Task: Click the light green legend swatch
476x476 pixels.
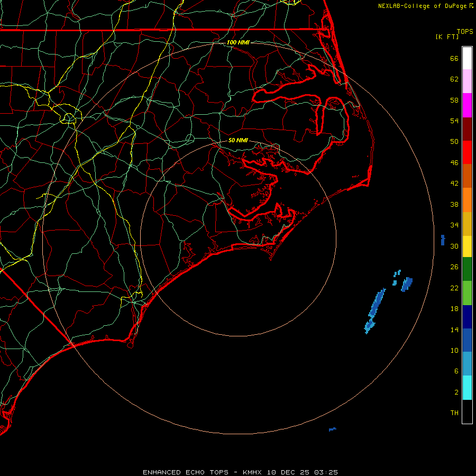Action: coord(467,293)
